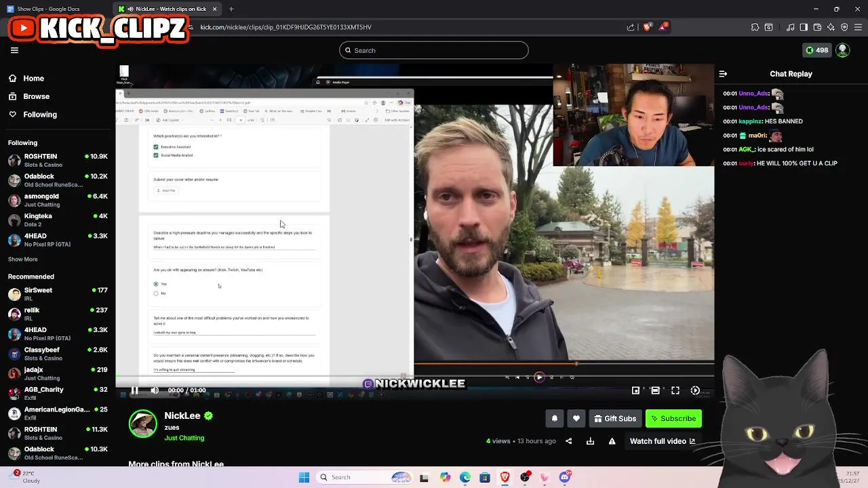The width and height of the screenshot is (868, 488).
Task: Open Brave Leo AI sparkle icon
Action: 831,27
